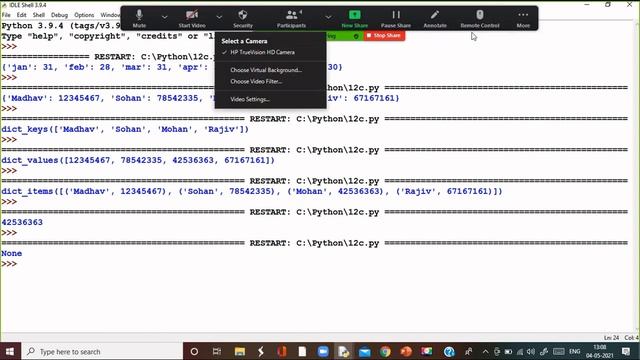Click the Ln: 24 status bar entry
Screen dimensions: 640x360
tap(611, 338)
